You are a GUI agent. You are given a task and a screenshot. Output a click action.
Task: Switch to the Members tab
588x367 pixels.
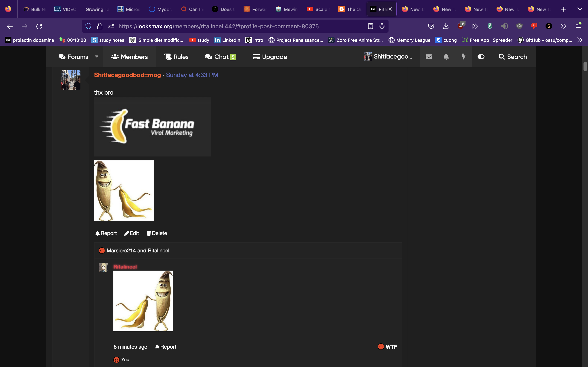[x=129, y=56]
